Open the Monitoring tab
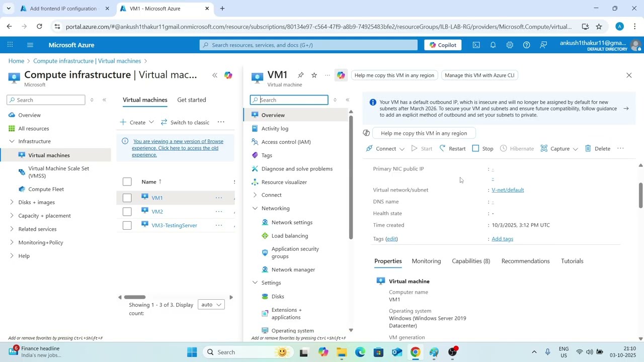The image size is (644, 362). tap(426, 261)
